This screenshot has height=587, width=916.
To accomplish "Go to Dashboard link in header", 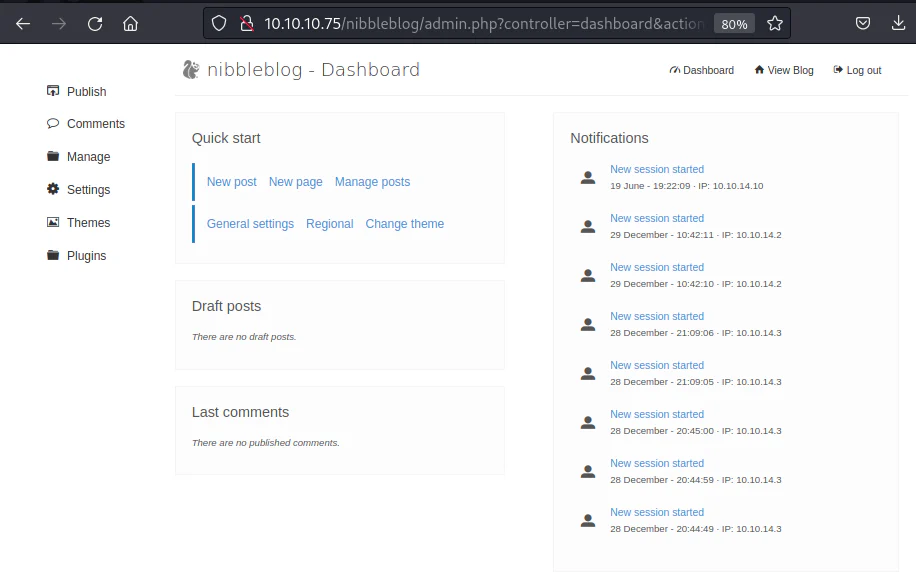I will pos(708,70).
